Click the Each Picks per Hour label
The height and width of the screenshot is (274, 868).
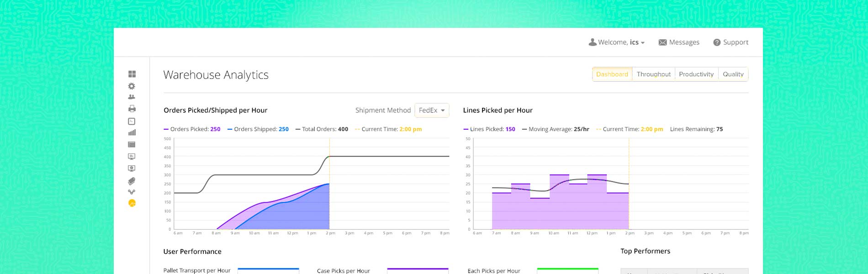[493, 271]
